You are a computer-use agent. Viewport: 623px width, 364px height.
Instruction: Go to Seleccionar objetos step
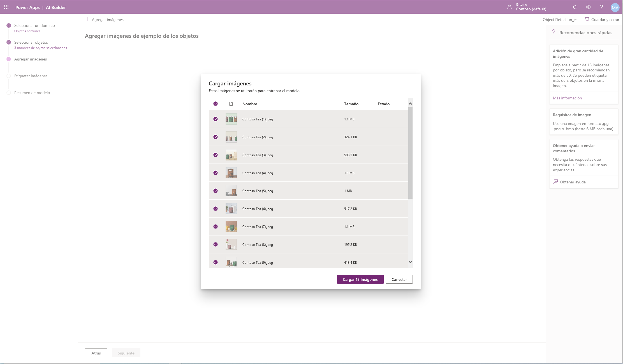[x=31, y=42]
